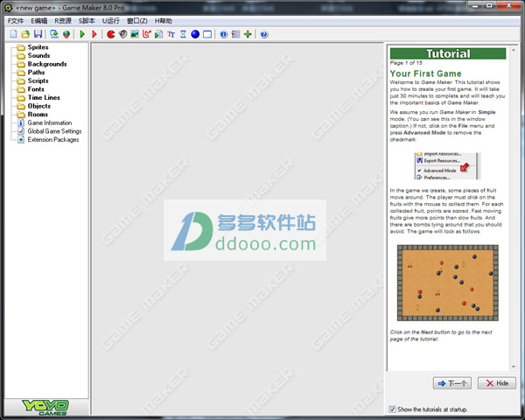Click the fruit game preview image
Image resolution: width=525 pixels, height=420 pixels.
point(448,283)
